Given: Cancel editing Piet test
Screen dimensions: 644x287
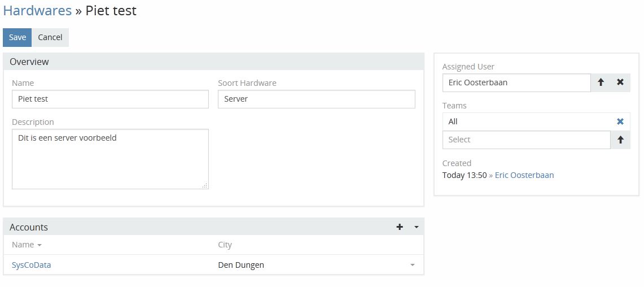Looking at the screenshot, I should point(50,37).
